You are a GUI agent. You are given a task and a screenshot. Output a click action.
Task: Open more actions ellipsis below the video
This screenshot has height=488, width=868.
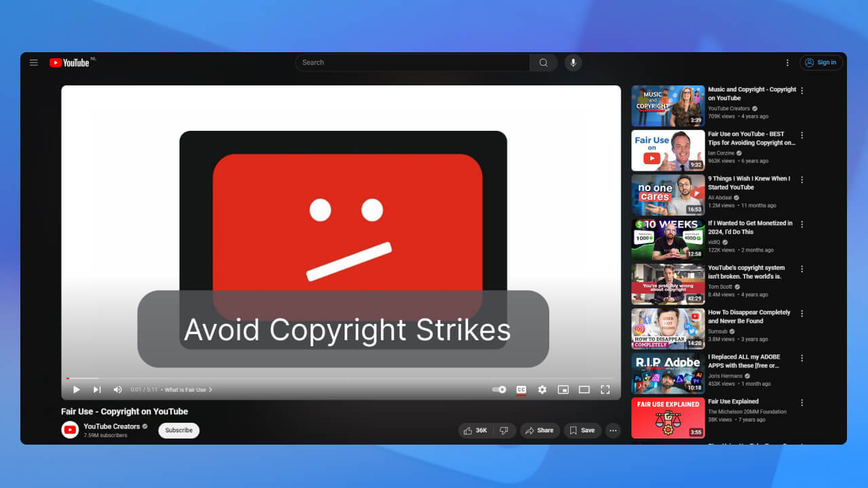pyautogui.click(x=613, y=430)
